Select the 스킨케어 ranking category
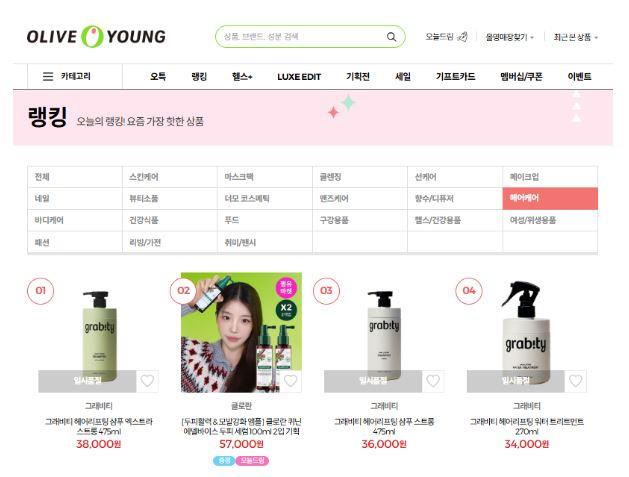Screen dimensions: 629x477 tap(170, 177)
